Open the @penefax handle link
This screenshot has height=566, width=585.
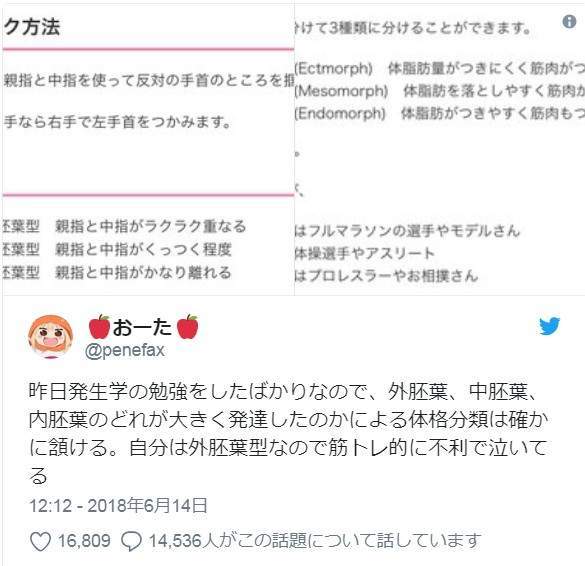pos(125,350)
